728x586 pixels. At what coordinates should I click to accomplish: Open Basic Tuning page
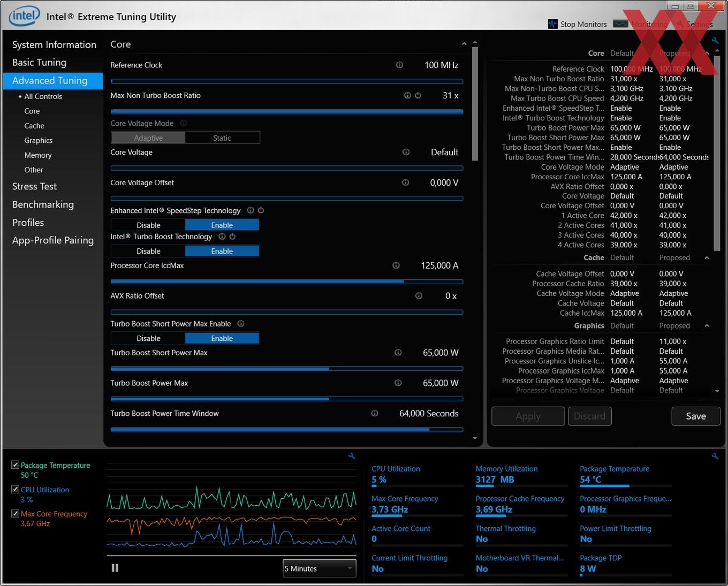click(x=39, y=62)
